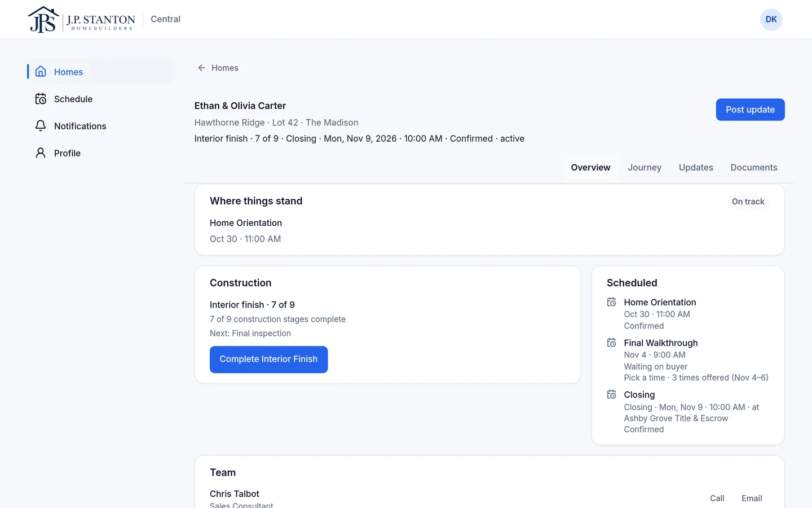The width and height of the screenshot is (812, 508).
Task: Click the calendar icon beside Final Walkthrough
Action: tap(611, 343)
